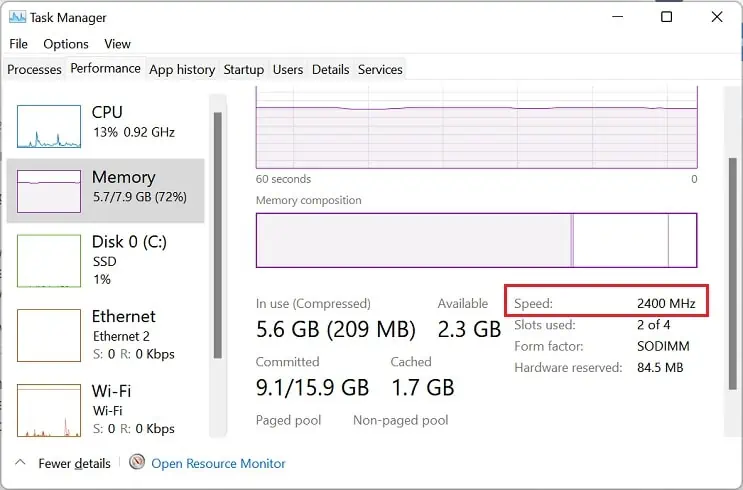The image size is (743, 490).
Task: Click the Task Manager app icon in title bar
Action: pyautogui.click(x=17, y=17)
